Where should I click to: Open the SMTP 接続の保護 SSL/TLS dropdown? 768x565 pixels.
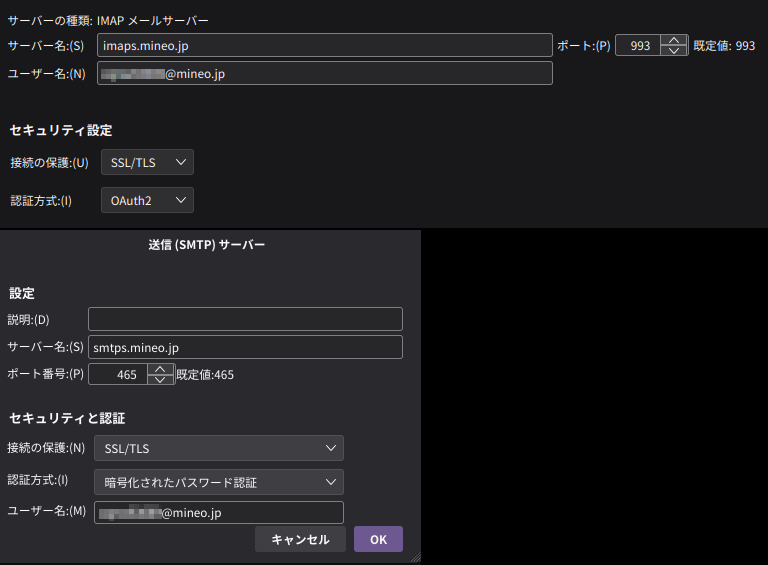pos(219,448)
